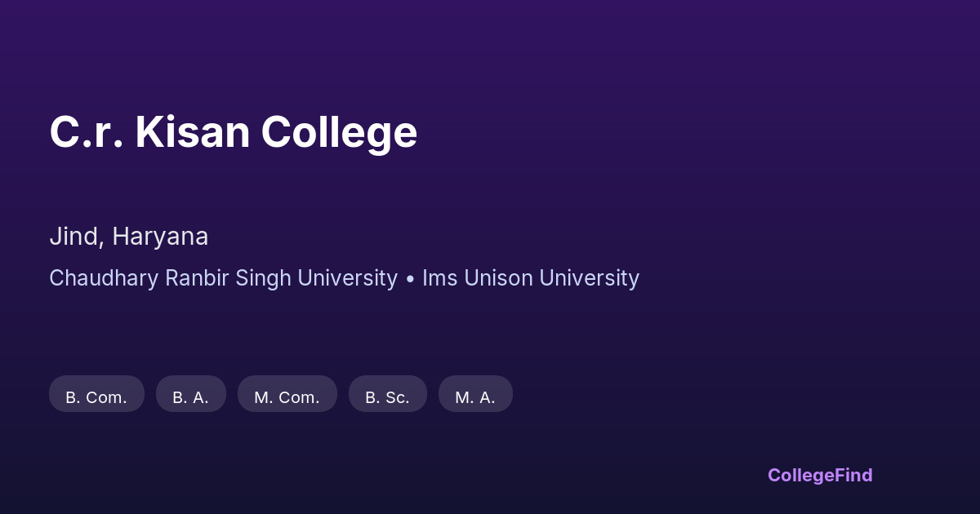The height and width of the screenshot is (514, 980).
Task: Click the word Jind
Action: pyautogui.click(x=75, y=237)
